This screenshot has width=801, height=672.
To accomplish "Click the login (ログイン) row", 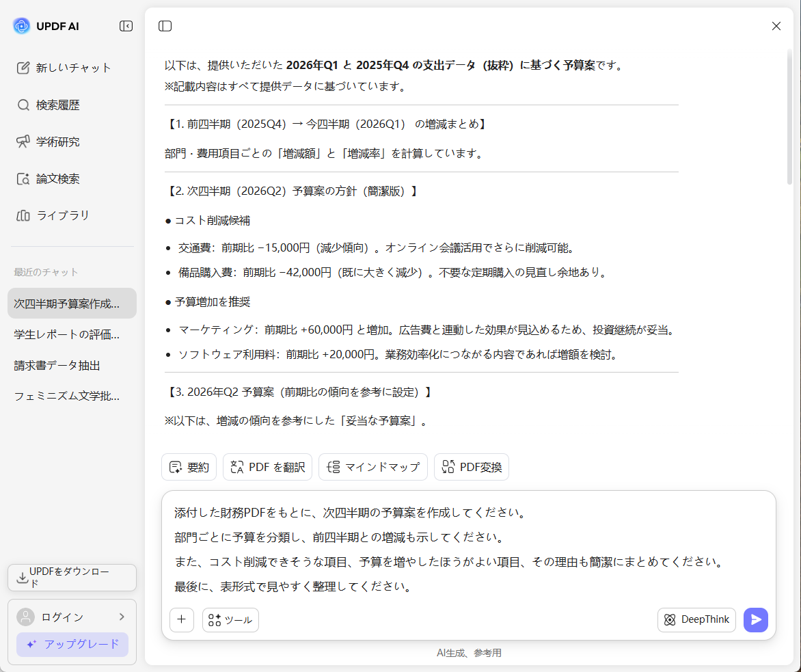I will pyautogui.click(x=72, y=617).
